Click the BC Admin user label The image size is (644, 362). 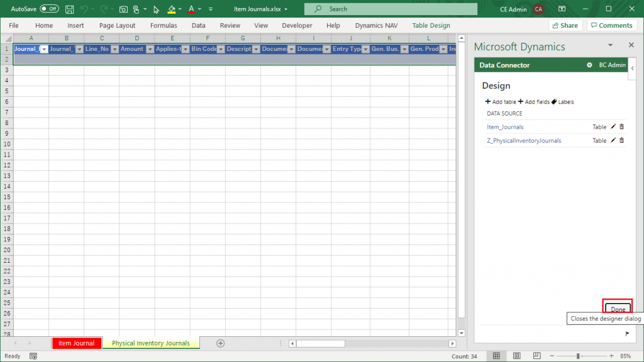(612, 65)
